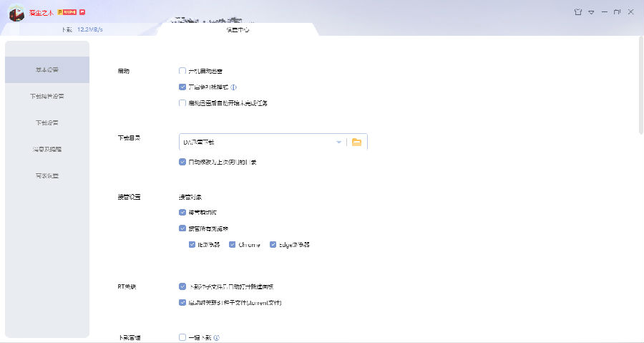Open 消息及提醒 settings section
This screenshot has width=644, height=343.
47,149
